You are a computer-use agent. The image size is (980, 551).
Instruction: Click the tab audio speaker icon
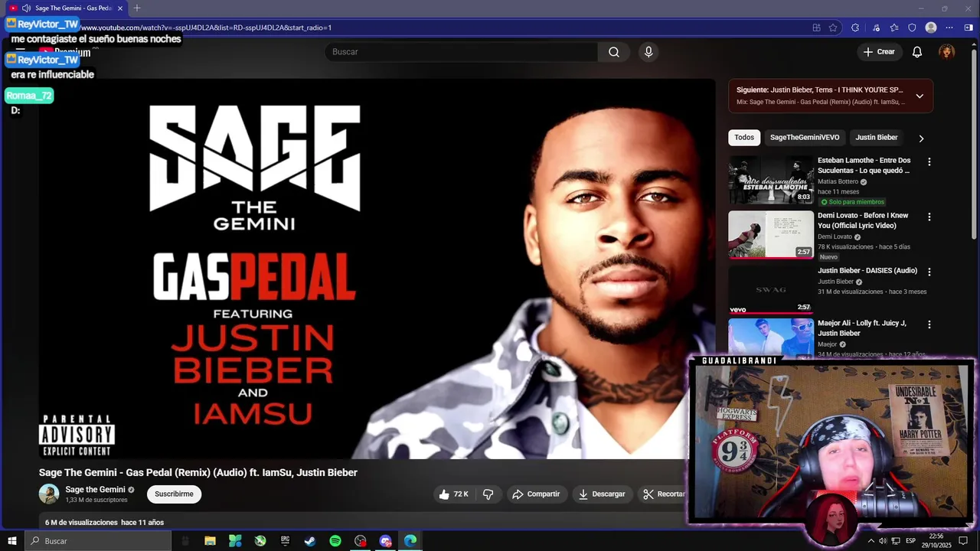click(x=27, y=8)
